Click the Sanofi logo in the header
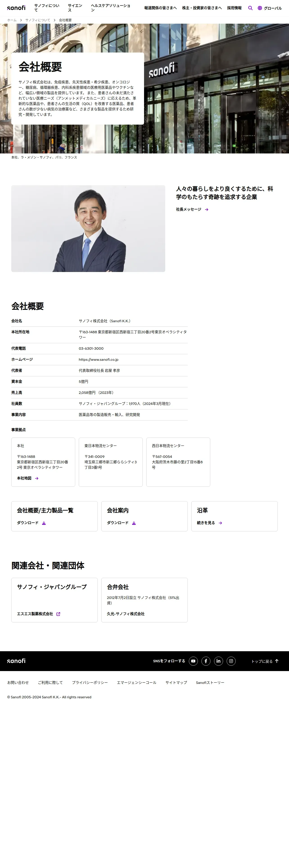 coord(16,8)
